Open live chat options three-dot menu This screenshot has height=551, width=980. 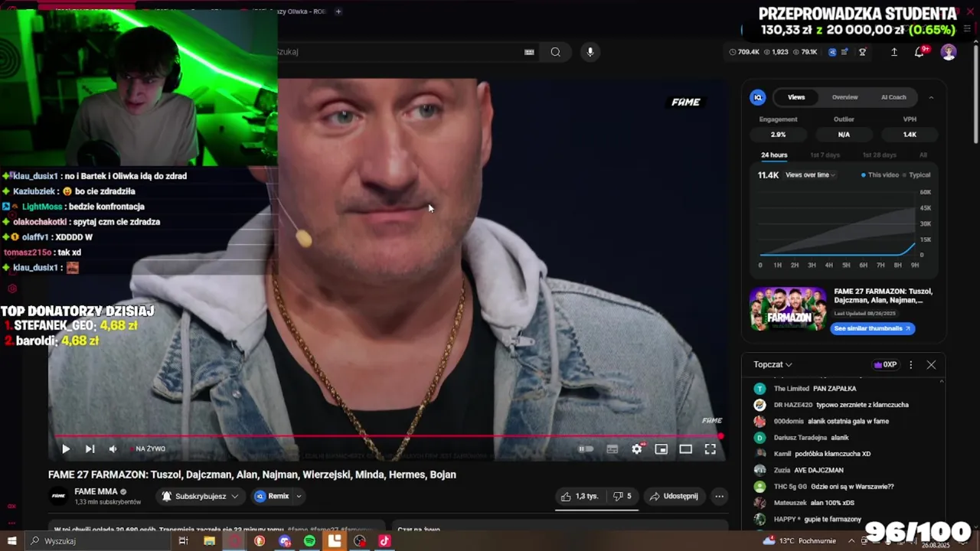point(910,365)
